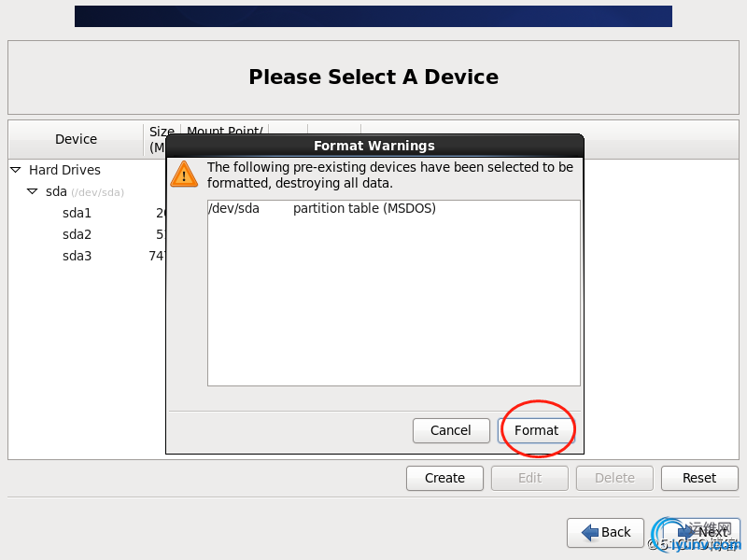This screenshot has width=747, height=560.
Task: Select the sda3 partition row
Action: pos(87,256)
